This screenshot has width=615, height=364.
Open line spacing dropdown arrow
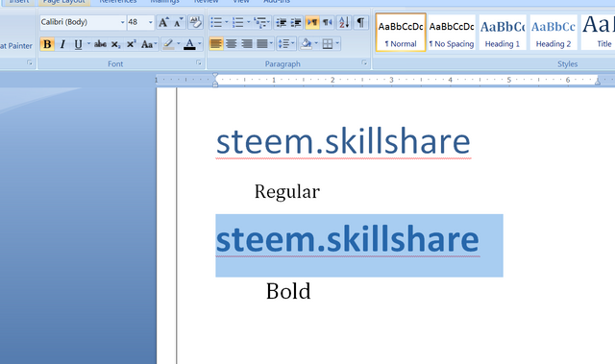293,43
